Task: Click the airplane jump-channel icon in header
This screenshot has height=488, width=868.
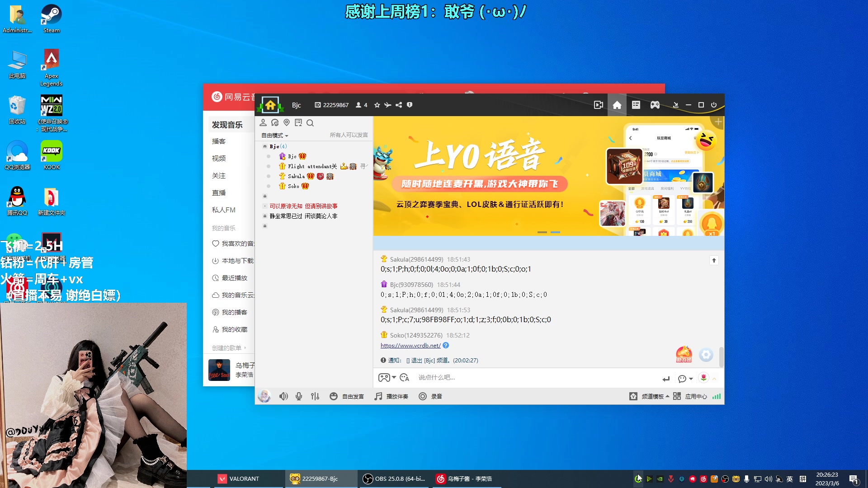Action: 388,105
